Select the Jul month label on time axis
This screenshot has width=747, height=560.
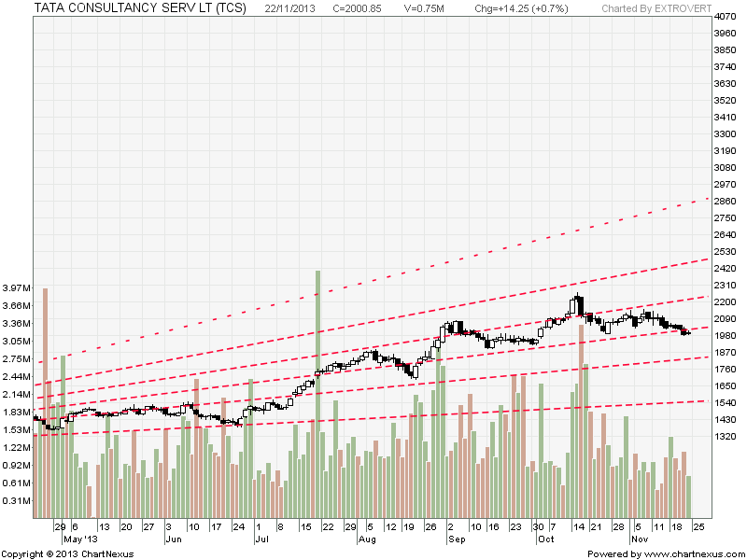[x=261, y=539]
